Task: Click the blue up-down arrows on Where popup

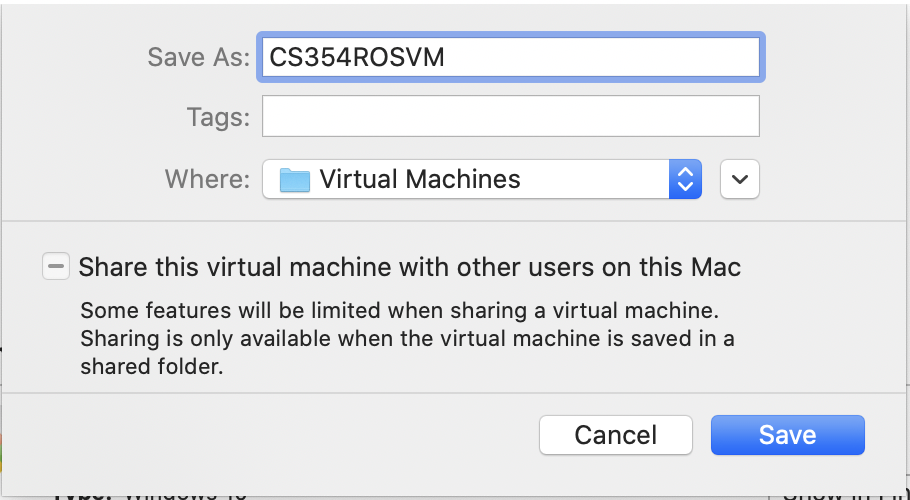Action: coord(685,180)
